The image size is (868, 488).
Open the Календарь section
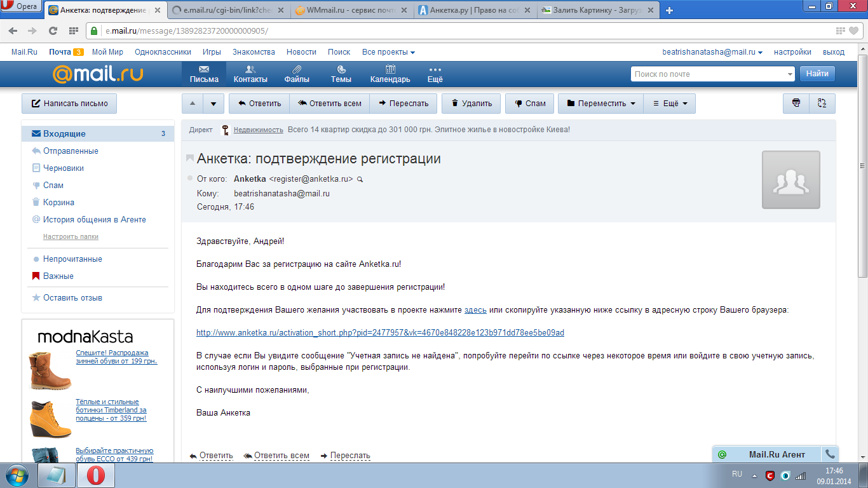coord(390,74)
